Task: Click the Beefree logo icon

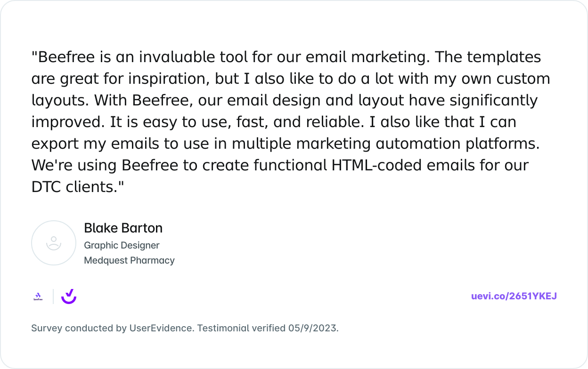Action: point(38,297)
